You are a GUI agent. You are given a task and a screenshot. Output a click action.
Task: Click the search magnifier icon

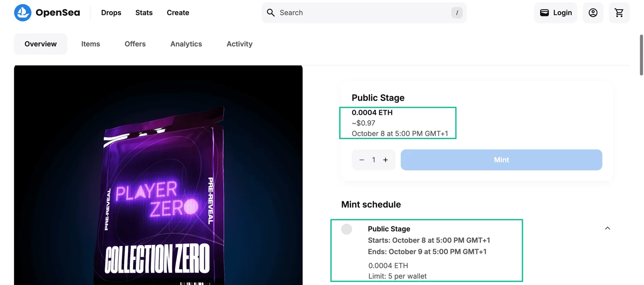click(x=271, y=13)
